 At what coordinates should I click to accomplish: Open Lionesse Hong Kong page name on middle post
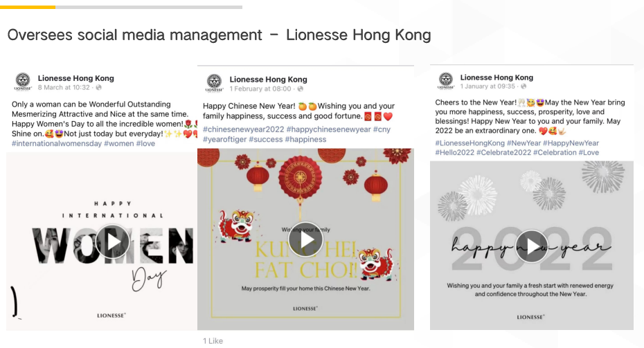click(x=268, y=80)
